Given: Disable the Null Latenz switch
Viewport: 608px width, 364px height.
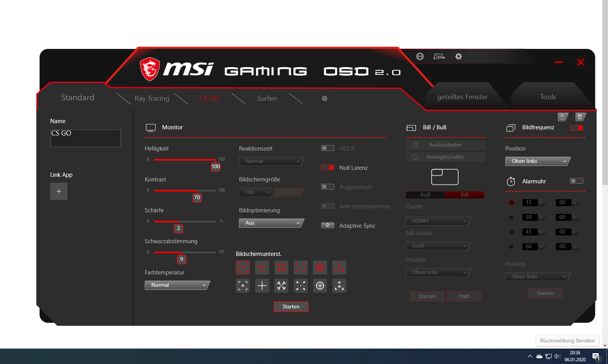Looking at the screenshot, I should point(328,168).
